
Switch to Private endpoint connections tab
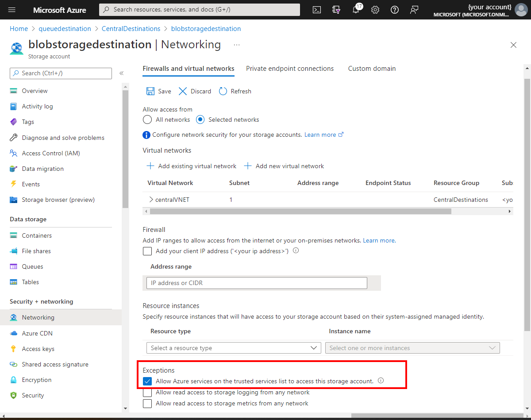click(290, 69)
